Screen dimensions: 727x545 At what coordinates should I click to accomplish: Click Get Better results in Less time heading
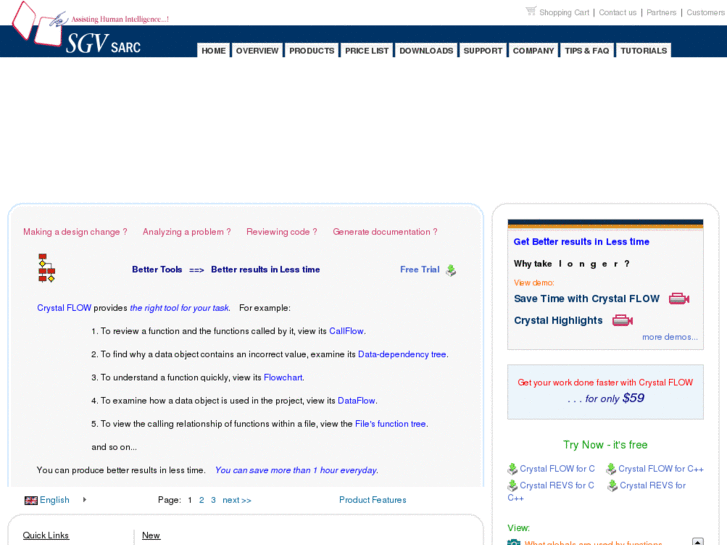click(581, 242)
